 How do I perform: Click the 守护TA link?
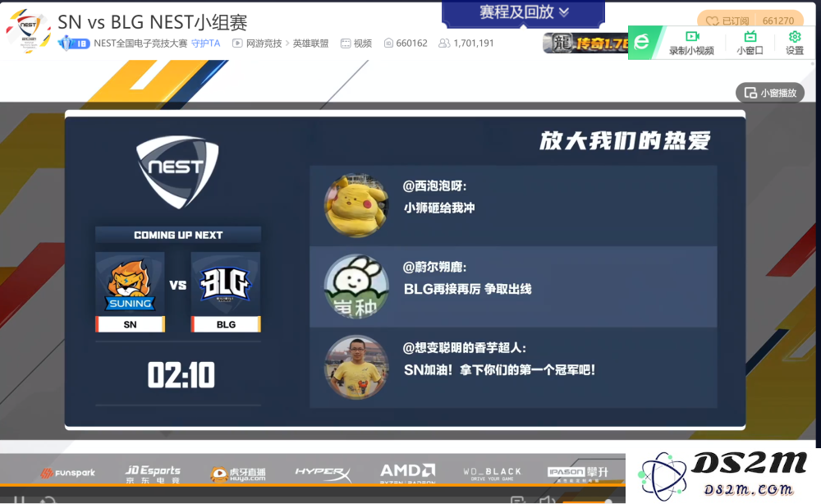click(x=206, y=44)
